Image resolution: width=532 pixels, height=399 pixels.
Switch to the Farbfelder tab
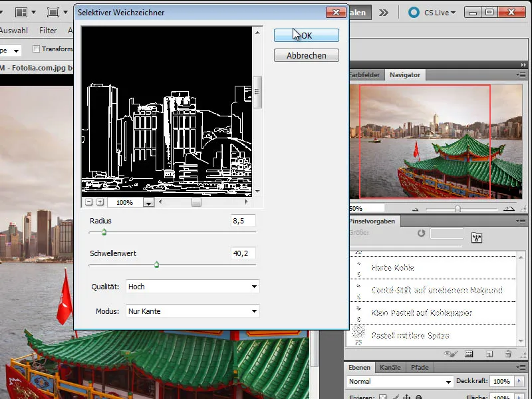click(x=366, y=75)
